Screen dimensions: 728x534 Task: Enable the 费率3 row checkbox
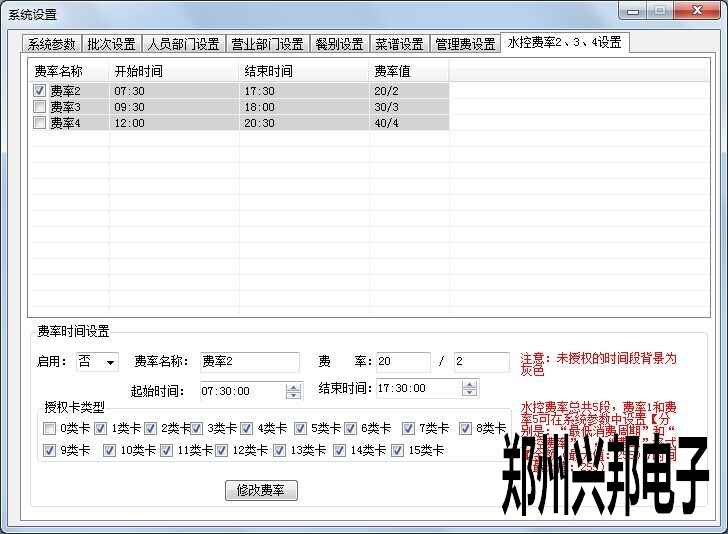click(x=40, y=107)
